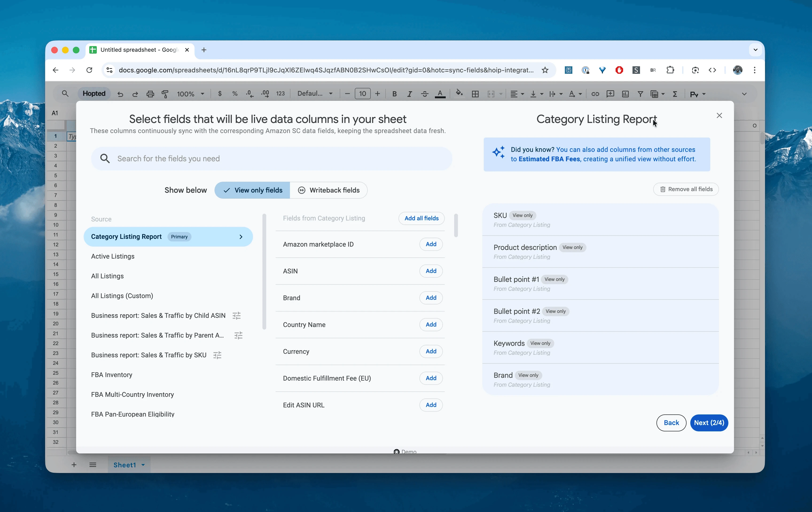The image size is (812, 512).
Task: Open the zoom 100% dropdown
Action: [x=191, y=94]
